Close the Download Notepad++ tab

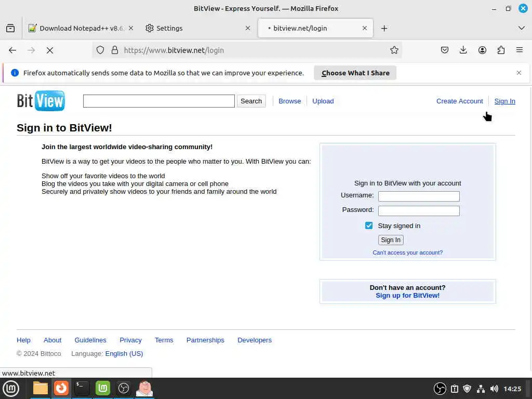click(x=131, y=28)
